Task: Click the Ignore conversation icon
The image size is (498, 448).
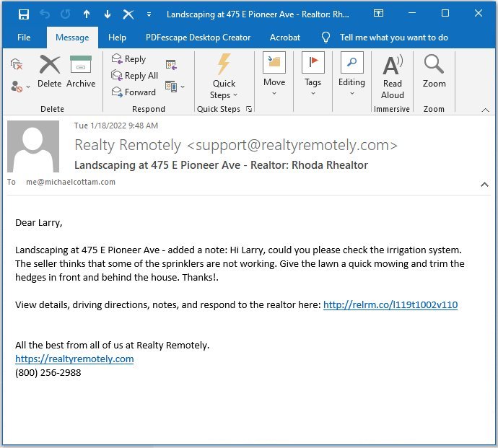Action: (17, 64)
